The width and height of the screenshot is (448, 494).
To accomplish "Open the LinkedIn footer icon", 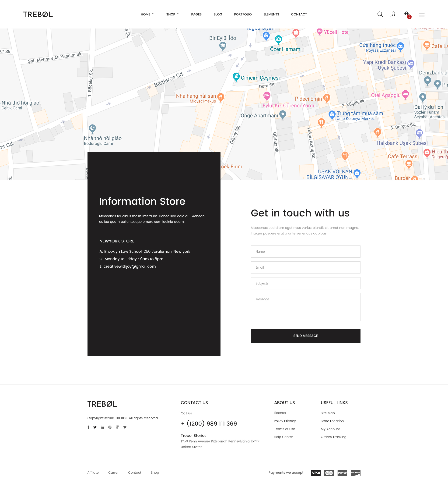I will click(x=102, y=427).
